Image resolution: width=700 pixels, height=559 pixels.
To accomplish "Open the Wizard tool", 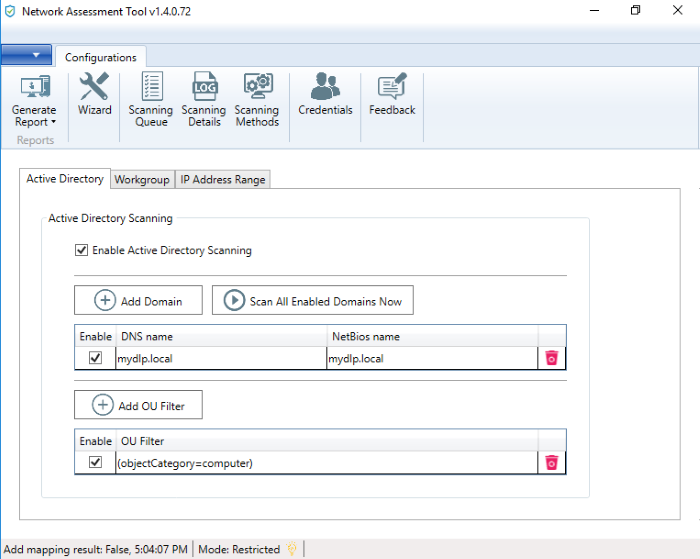I will click(x=94, y=96).
